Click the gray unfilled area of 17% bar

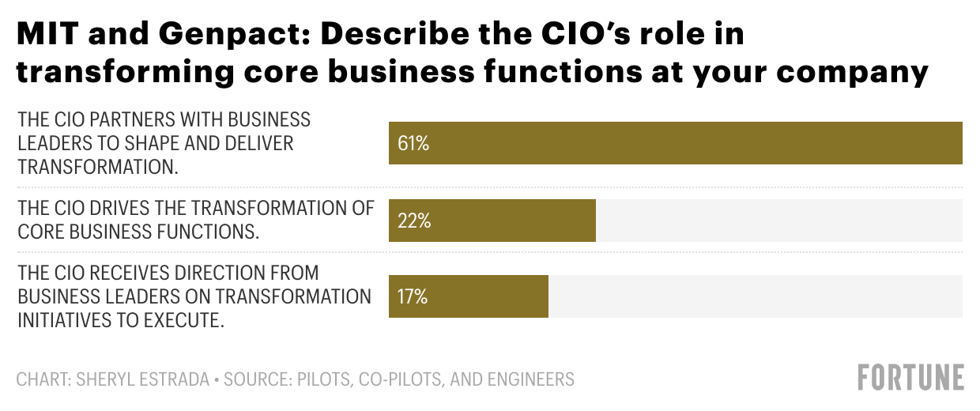click(x=755, y=296)
